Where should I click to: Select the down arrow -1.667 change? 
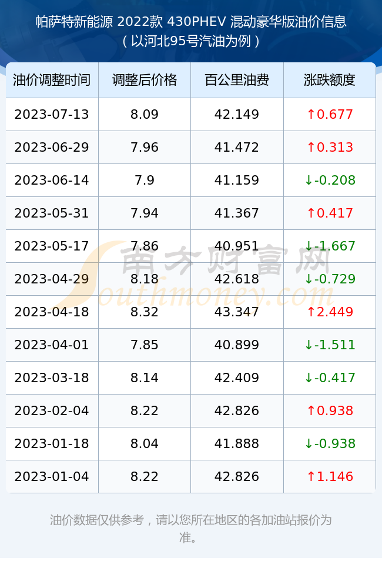[330, 246]
